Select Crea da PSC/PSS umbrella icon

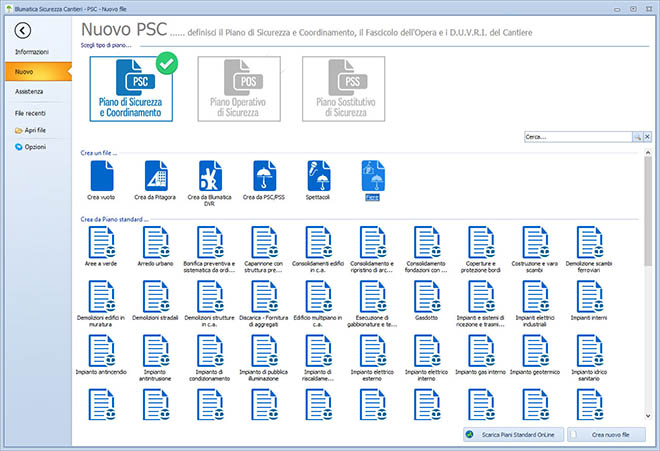point(264,176)
